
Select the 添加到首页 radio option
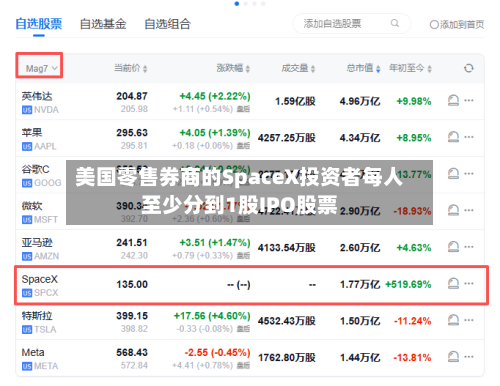[x=457, y=24]
